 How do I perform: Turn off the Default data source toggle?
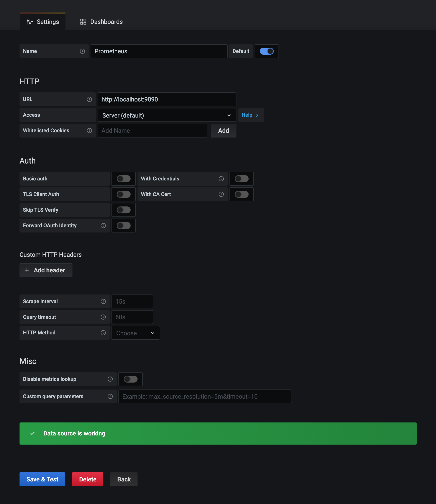266,51
